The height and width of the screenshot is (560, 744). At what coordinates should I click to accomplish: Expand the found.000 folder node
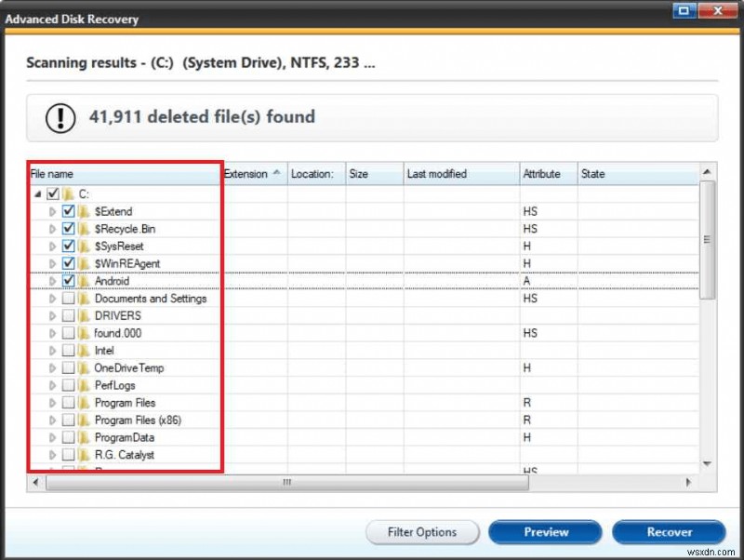click(x=53, y=334)
